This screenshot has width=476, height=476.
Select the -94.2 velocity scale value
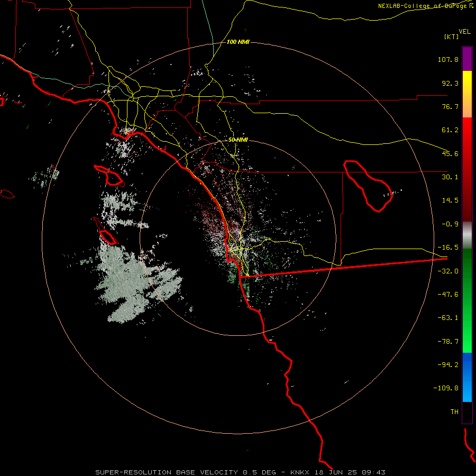coord(448,364)
